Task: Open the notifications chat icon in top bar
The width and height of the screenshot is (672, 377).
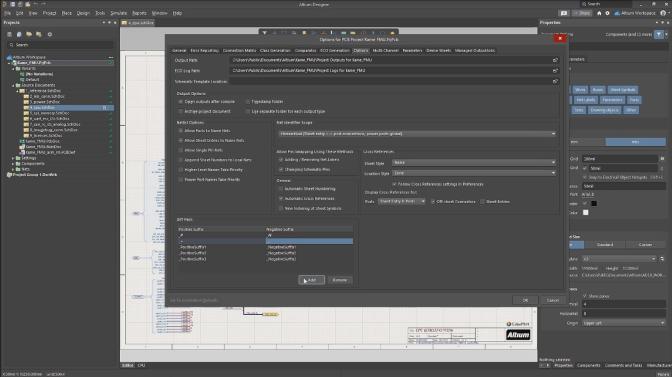Action: [x=564, y=13]
